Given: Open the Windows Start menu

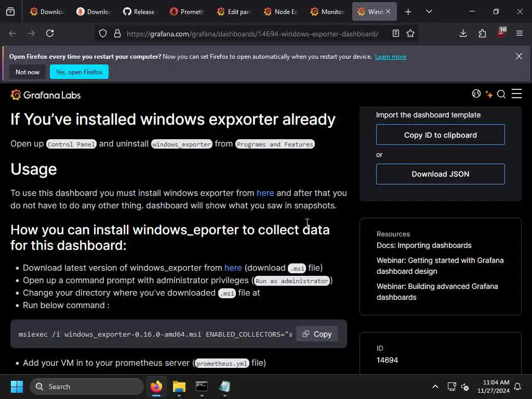Looking at the screenshot, I should click(17, 387).
